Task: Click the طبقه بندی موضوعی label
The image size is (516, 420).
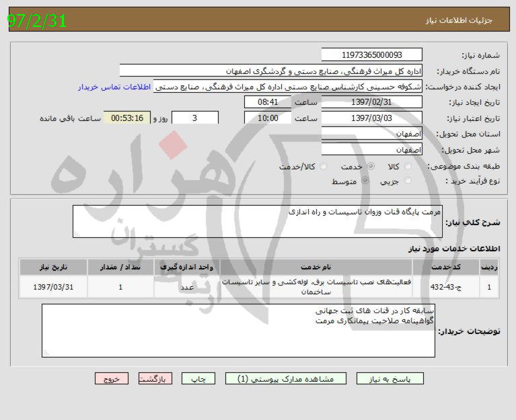Action: 464,166
